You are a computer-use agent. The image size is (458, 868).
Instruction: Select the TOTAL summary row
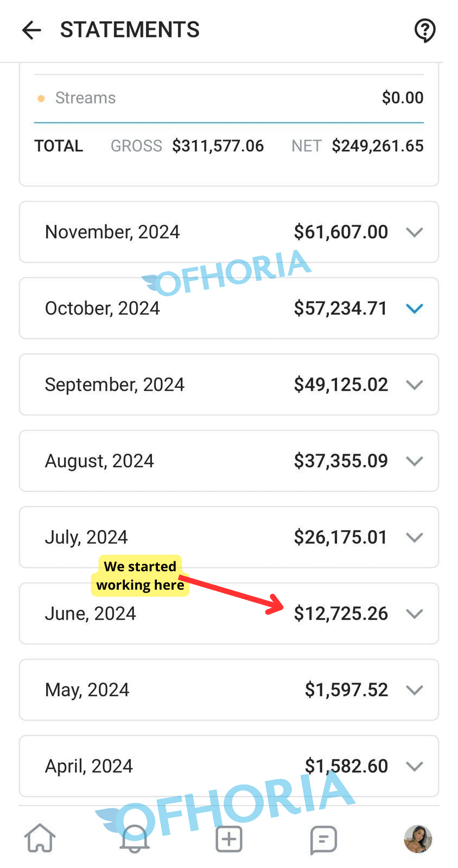(59, 145)
